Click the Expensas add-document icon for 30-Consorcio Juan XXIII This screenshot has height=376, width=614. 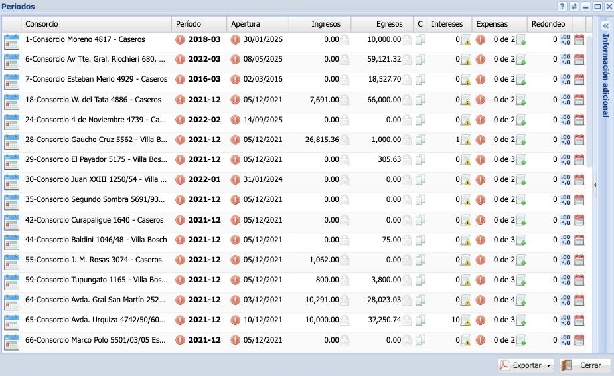[521, 180]
